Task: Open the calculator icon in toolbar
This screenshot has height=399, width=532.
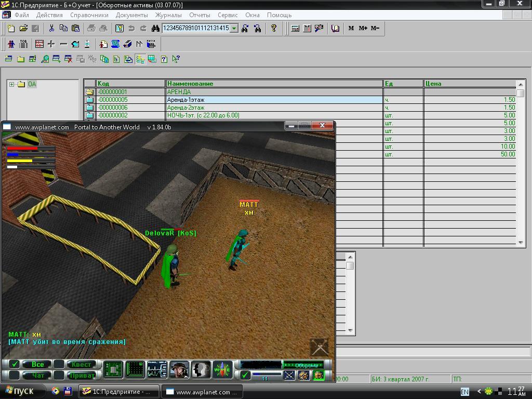Action: pyautogui.click(x=295, y=28)
